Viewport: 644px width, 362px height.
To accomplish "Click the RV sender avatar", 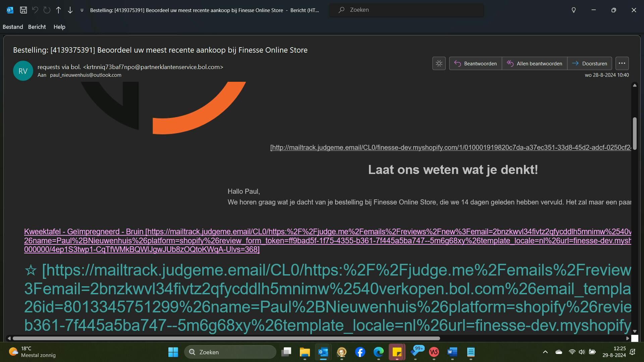I will coord(23,71).
